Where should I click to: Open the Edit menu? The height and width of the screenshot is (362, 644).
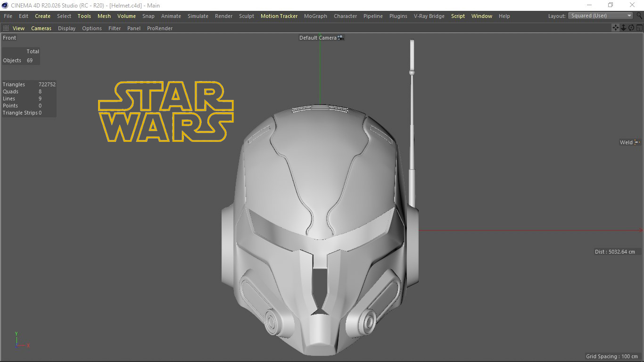(24, 16)
